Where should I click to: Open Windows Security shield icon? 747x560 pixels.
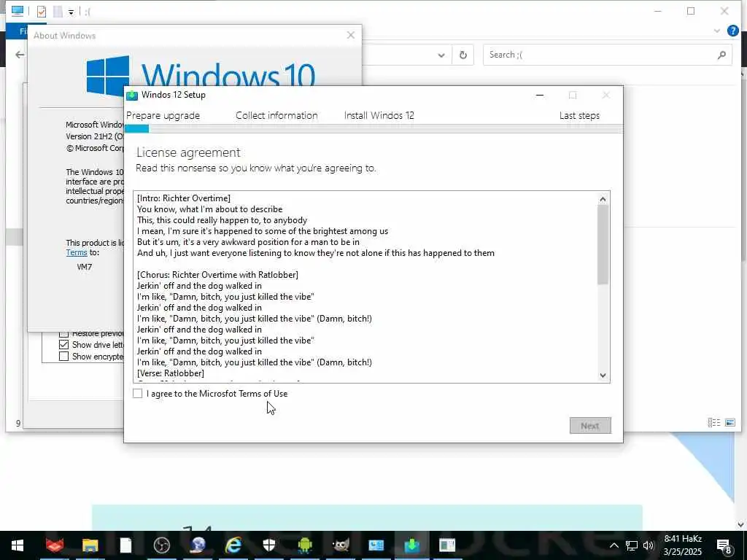click(x=269, y=545)
